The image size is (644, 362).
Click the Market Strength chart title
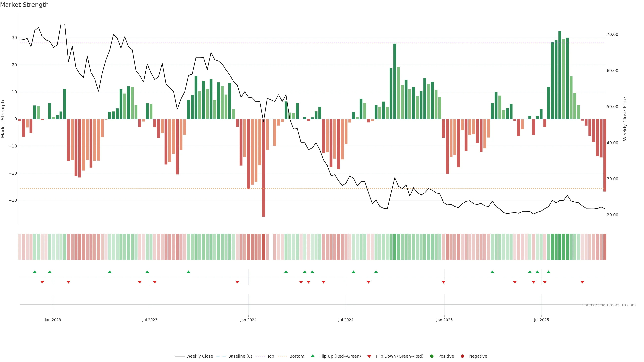point(24,5)
